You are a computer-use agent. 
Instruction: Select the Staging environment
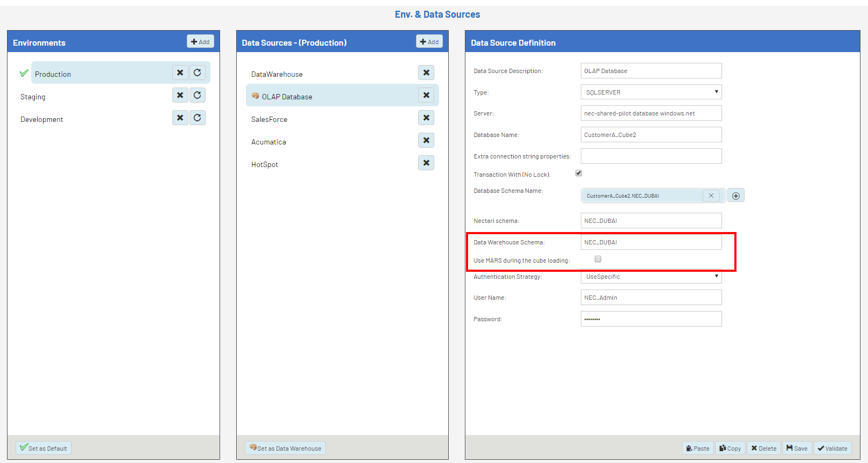pos(33,97)
